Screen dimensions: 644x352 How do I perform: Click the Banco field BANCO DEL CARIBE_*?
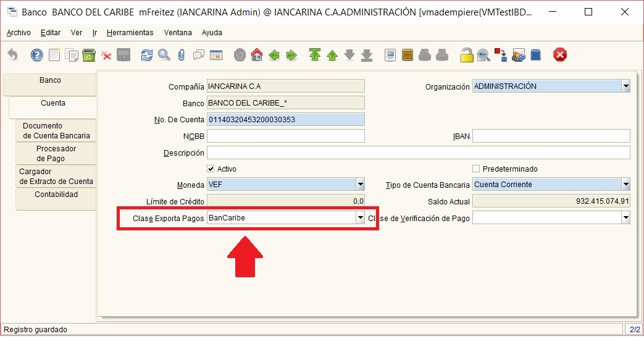285,103
